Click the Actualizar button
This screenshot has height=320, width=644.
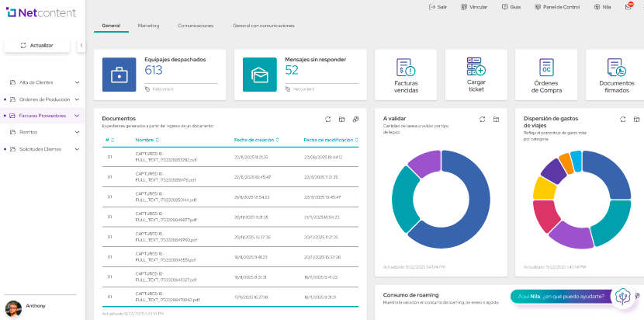[36, 46]
